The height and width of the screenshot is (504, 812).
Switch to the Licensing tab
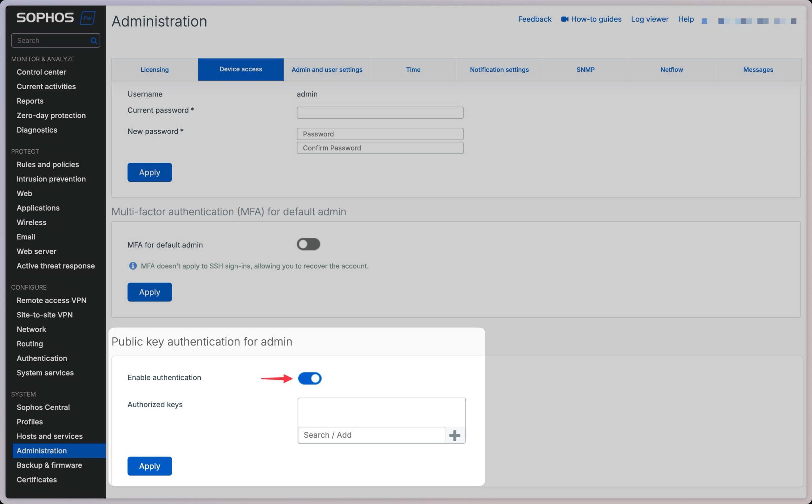(155, 70)
